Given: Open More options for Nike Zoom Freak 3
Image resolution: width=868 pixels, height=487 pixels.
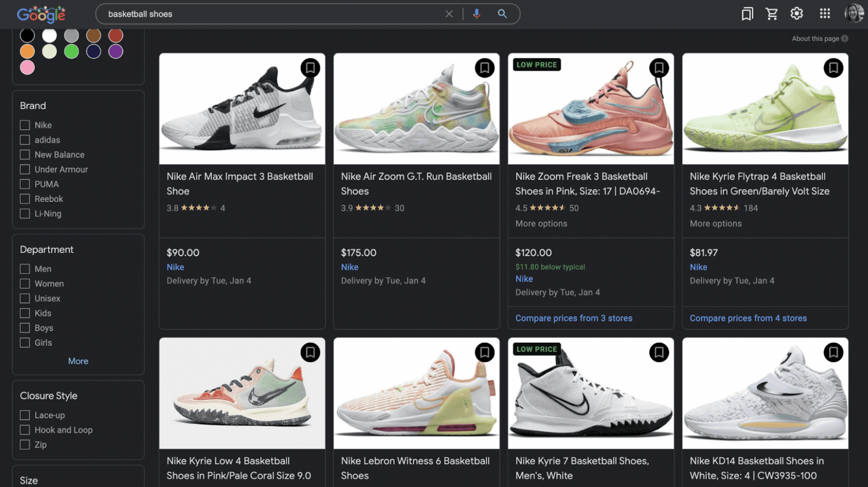Looking at the screenshot, I should click(541, 223).
